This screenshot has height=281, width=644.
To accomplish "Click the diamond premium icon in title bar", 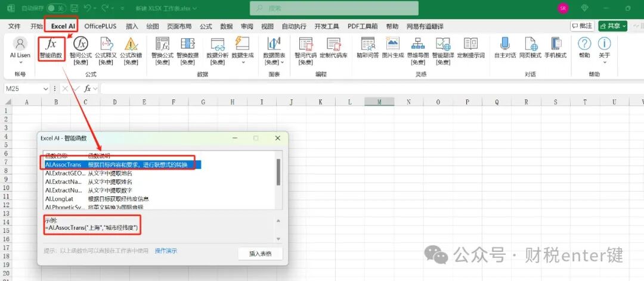I will pos(585,8).
